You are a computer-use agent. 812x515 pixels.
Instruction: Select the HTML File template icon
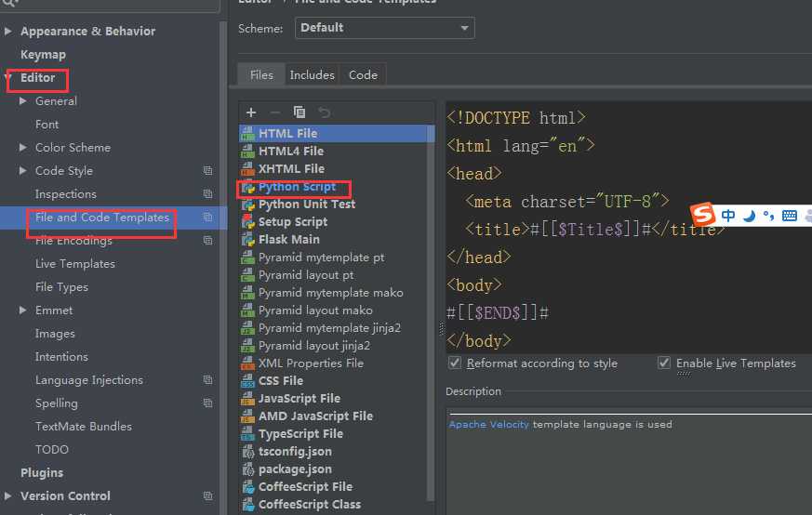click(x=248, y=134)
